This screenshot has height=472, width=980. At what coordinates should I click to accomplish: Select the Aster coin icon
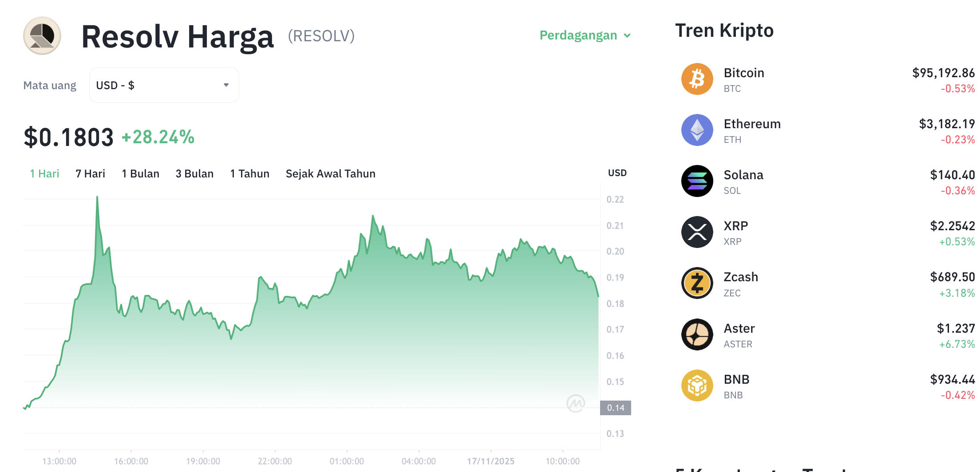697,334
